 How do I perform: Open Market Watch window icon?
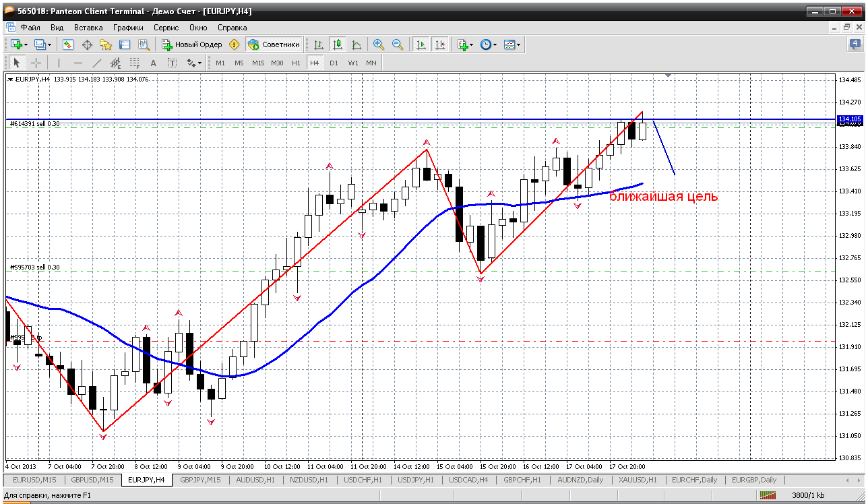68,44
